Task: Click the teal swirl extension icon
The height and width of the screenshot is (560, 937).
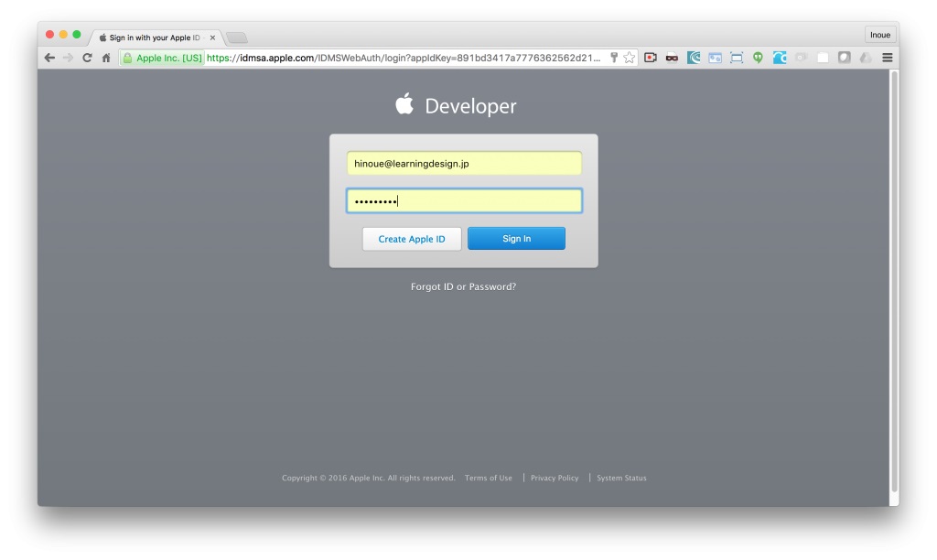Action: pyautogui.click(x=694, y=58)
